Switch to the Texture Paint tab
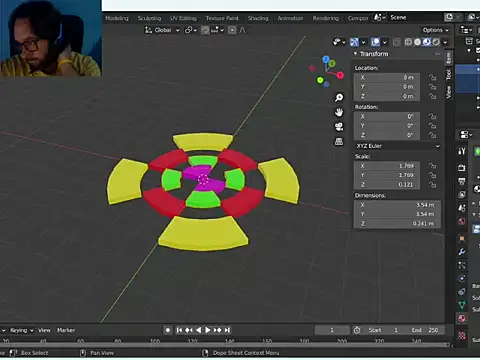Viewport: 480px width, 360px height. click(x=222, y=18)
